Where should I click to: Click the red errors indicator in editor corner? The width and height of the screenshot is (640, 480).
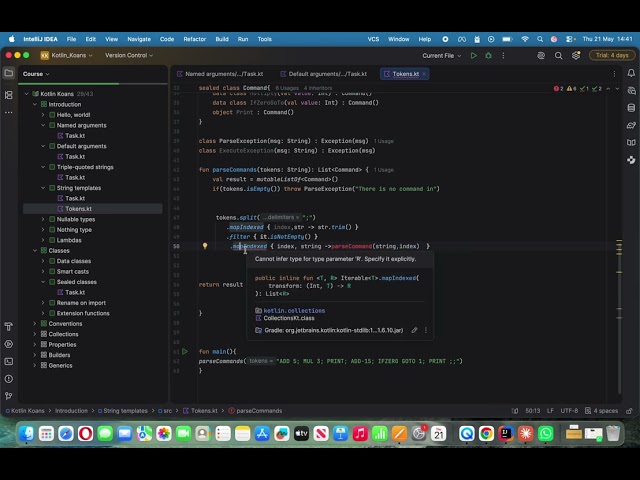558,89
